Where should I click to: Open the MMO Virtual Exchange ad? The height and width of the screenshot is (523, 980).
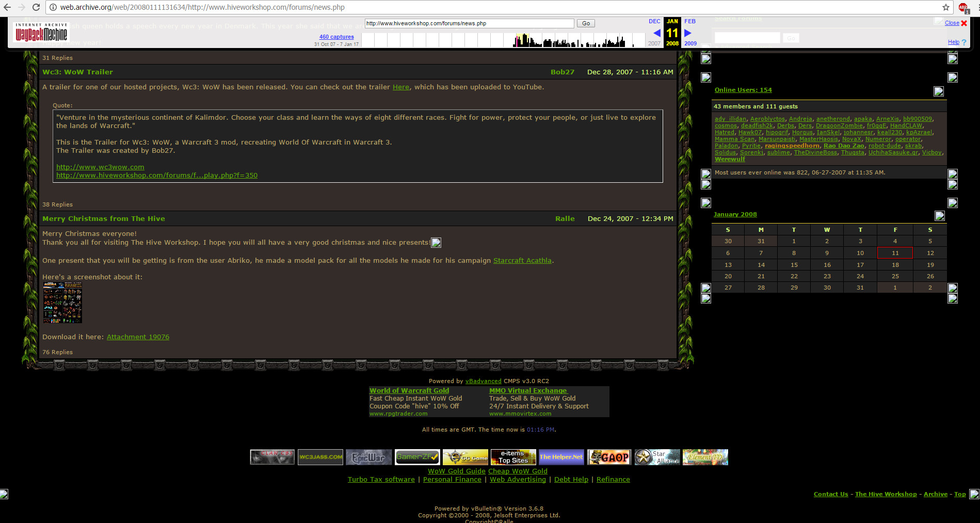[528, 391]
